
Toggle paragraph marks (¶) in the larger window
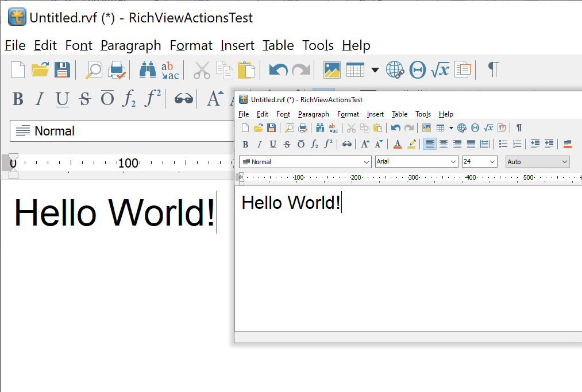[x=493, y=69]
